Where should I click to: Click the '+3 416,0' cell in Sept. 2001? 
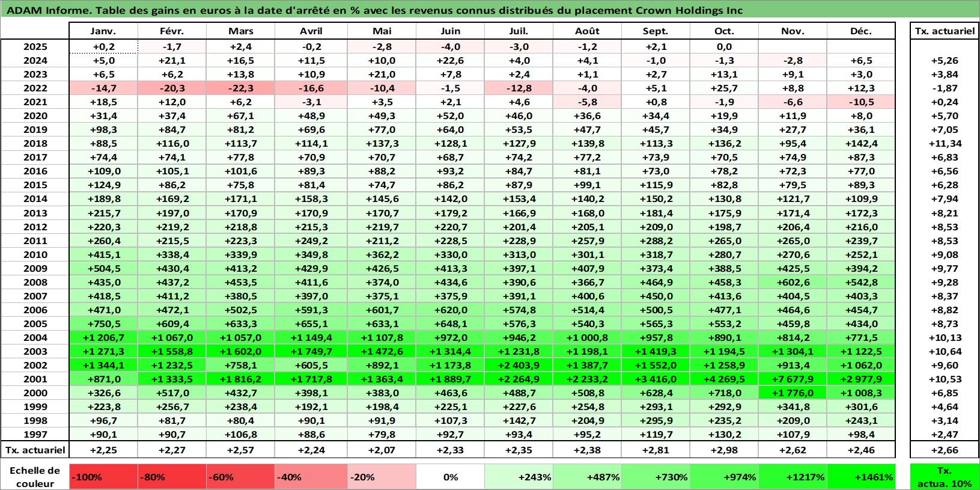click(x=656, y=379)
